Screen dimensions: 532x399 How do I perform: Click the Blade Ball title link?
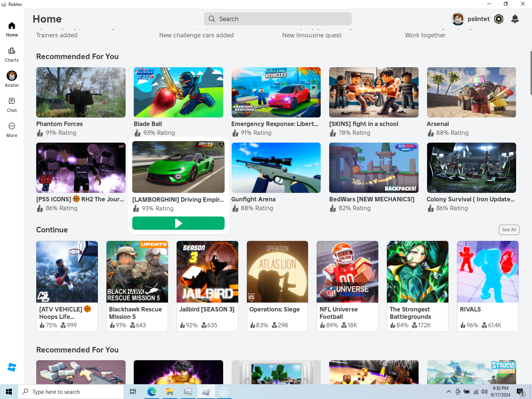148,124
